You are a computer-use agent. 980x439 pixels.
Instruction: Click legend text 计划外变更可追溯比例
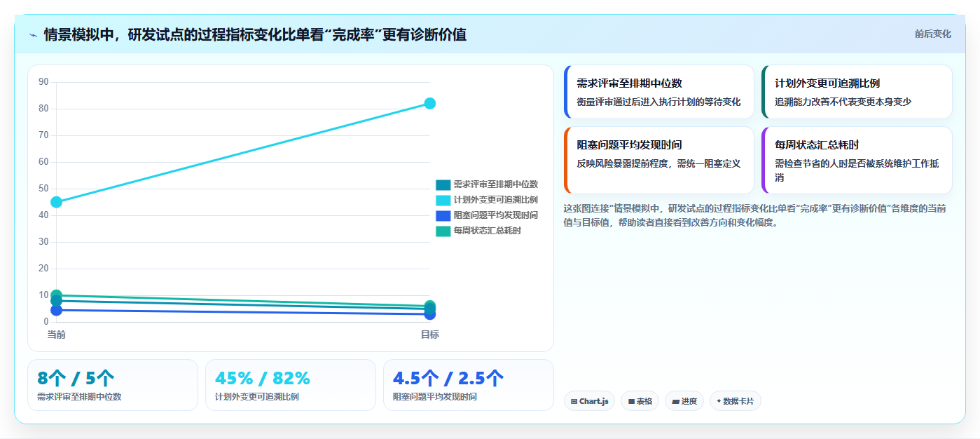(x=495, y=200)
